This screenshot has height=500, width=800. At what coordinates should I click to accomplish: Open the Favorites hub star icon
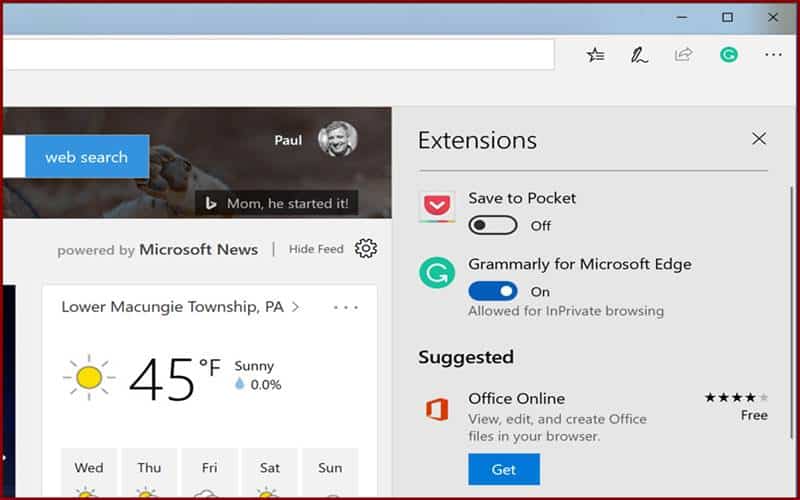click(595, 55)
